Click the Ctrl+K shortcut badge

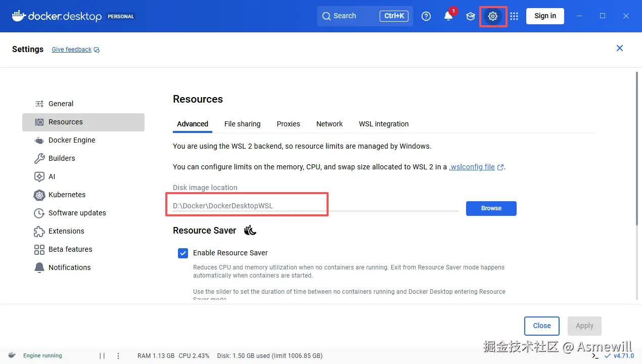point(394,16)
